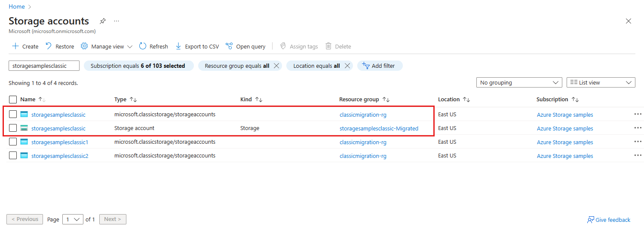Click the storagesamplesclassic1 storage icon

pos(24,142)
